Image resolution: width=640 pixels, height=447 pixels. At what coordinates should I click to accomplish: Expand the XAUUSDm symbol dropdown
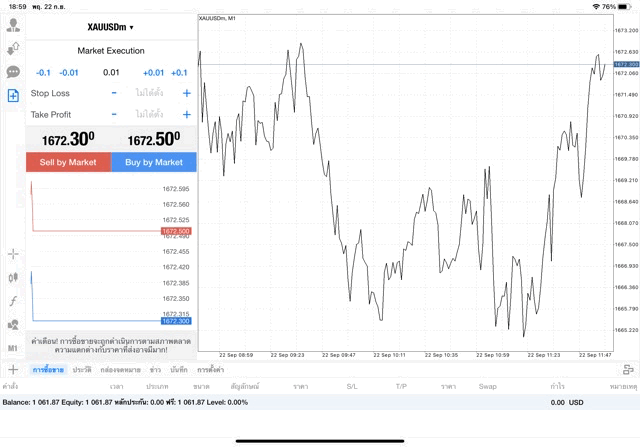pos(111,27)
